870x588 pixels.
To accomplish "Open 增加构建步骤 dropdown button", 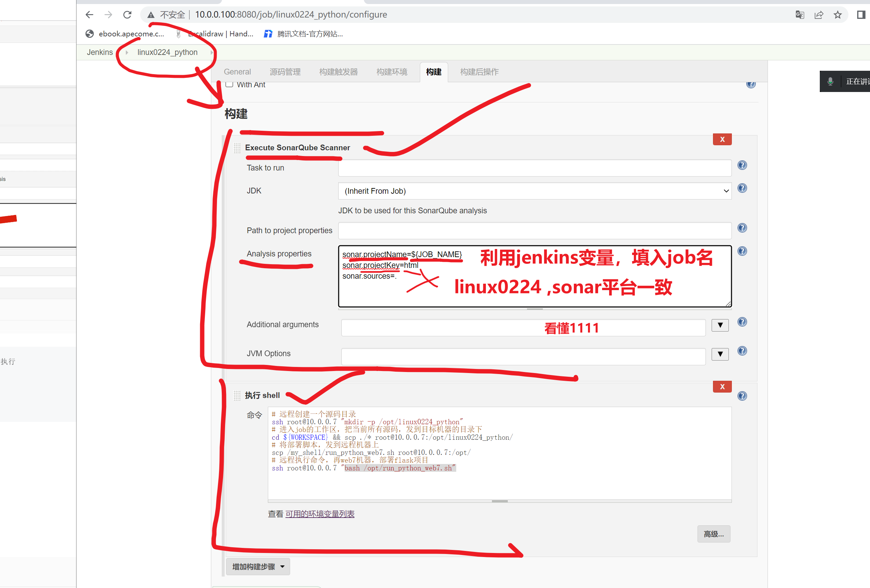I will click(x=258, y=566).
